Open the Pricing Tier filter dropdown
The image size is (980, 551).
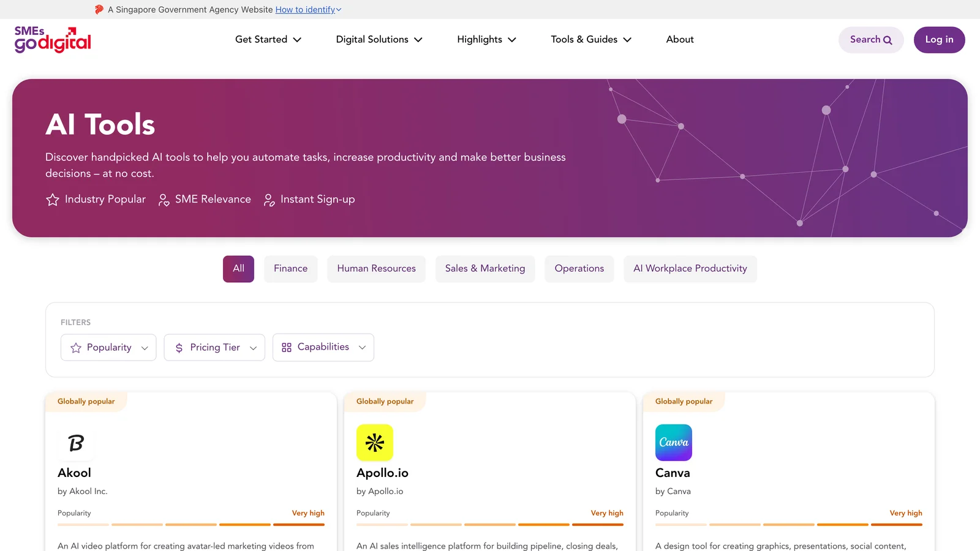click(x=214, y=347)
